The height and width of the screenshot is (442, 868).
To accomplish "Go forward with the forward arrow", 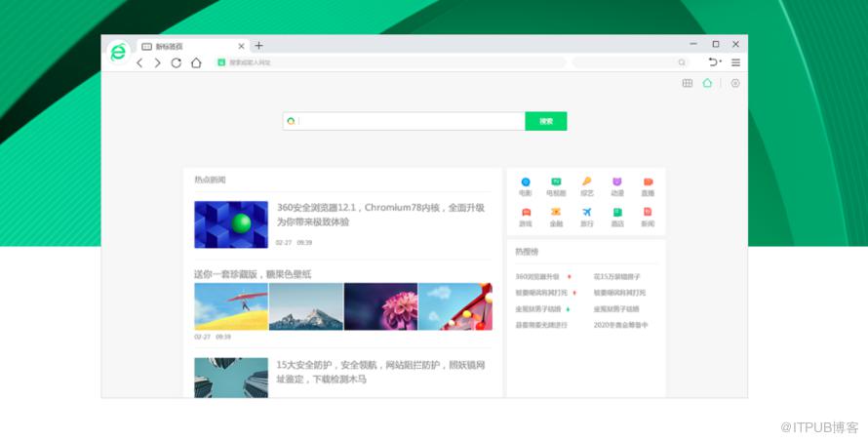I will [158, 63].
